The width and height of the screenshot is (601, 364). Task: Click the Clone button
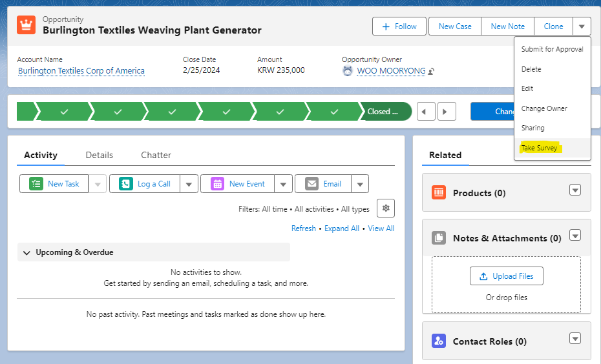click(553, 26)
